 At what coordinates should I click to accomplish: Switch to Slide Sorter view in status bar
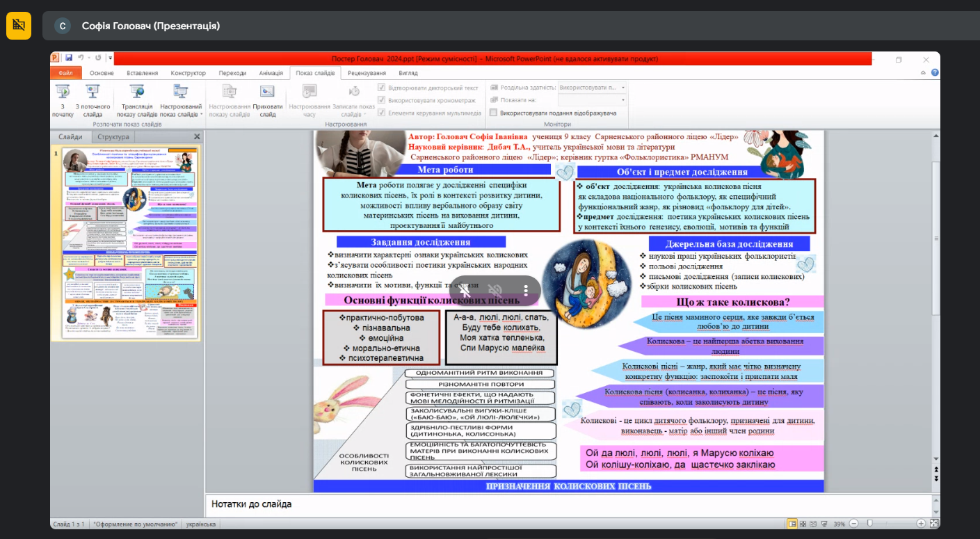803,524
